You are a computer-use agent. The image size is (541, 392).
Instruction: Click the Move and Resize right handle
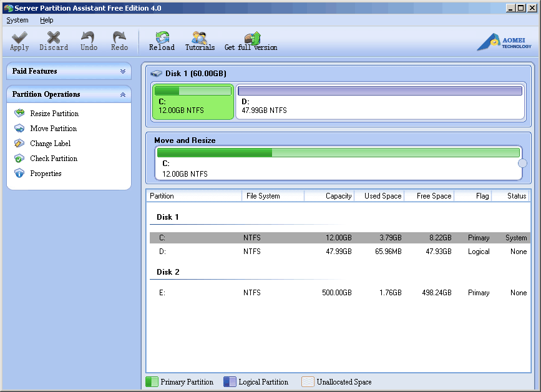[522, 163]
